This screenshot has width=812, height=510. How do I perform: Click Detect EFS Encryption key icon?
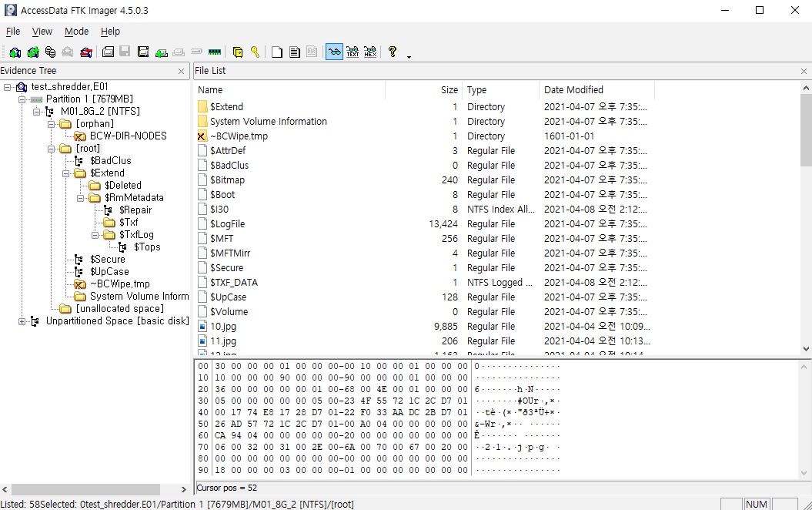[255, 52]
